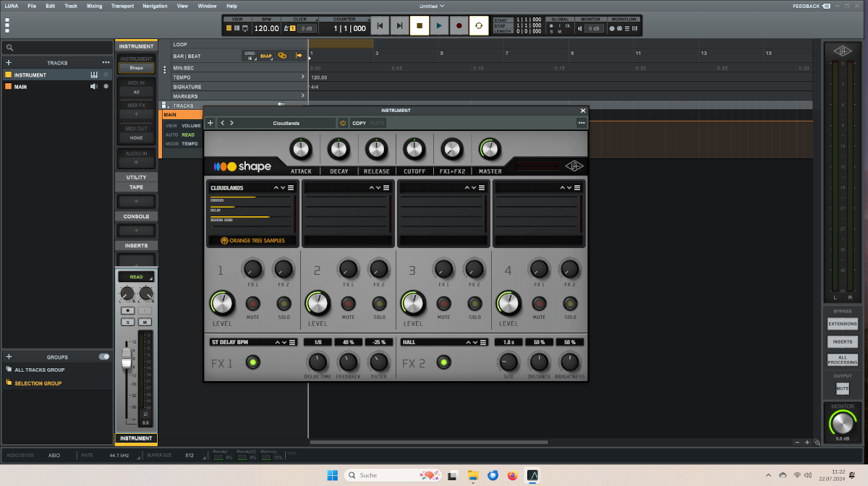The width and height of the screenshot is (868, 486).
Task: Click the INSERTS bypass button
Action: coord(843,341)
